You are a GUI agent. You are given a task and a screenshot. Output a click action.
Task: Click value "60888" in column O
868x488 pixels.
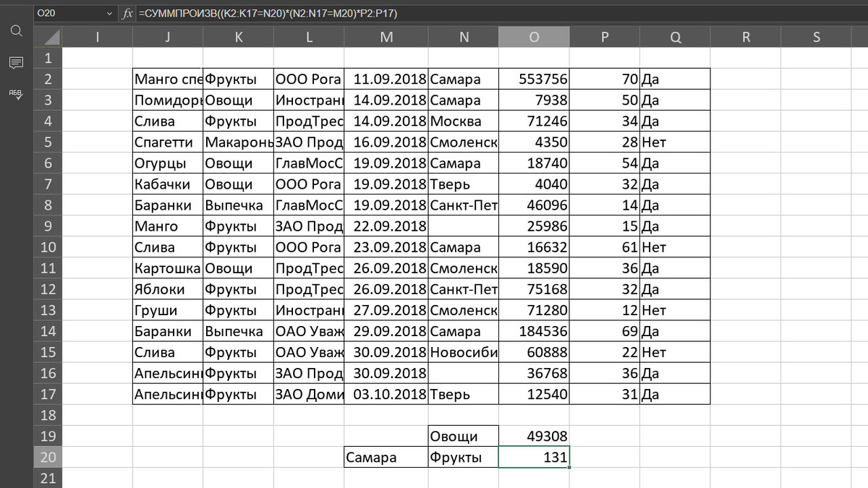point(534,352)
